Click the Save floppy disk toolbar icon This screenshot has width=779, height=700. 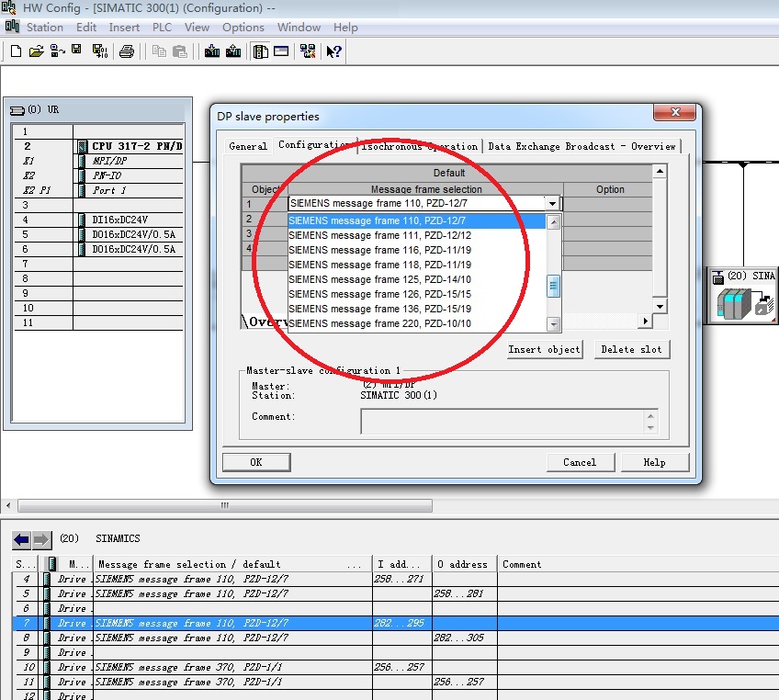pyautogui.click(x=76, y=50)
